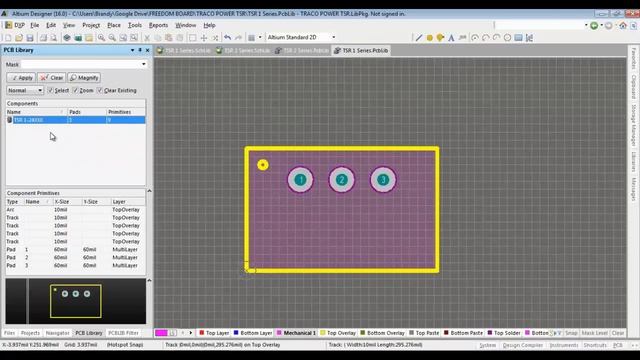Switch to TSR 1 Series.PcbLib tab

[x=361, y=51]
